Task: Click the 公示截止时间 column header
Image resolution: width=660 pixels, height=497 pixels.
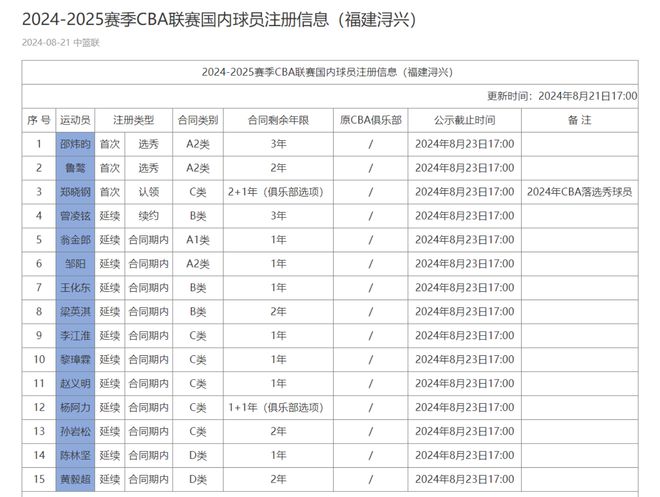Action: (x=464, y=120)
